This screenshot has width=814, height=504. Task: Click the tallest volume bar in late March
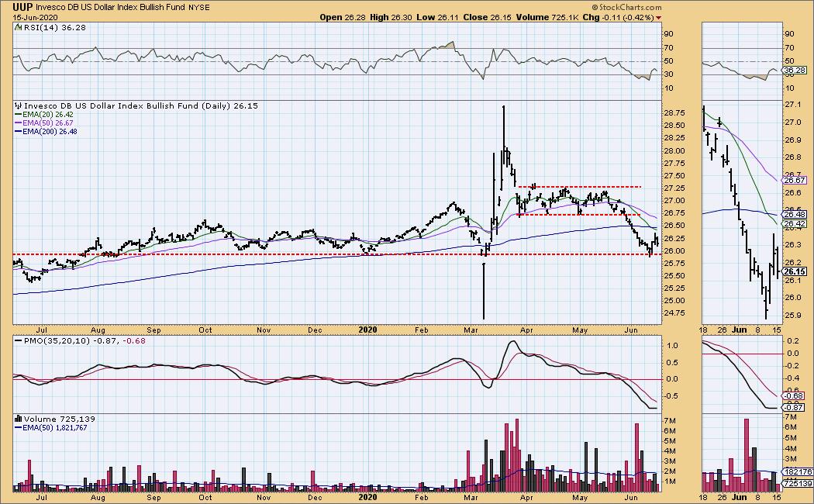(x=516, y=455)
